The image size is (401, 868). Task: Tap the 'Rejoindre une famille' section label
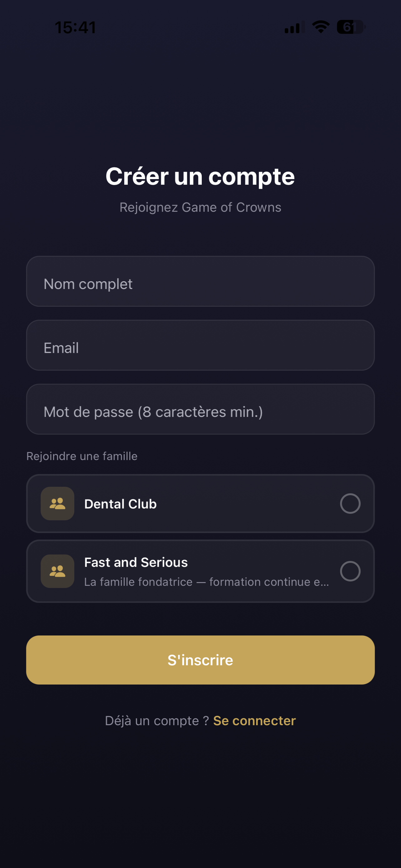tap(82, 456)
